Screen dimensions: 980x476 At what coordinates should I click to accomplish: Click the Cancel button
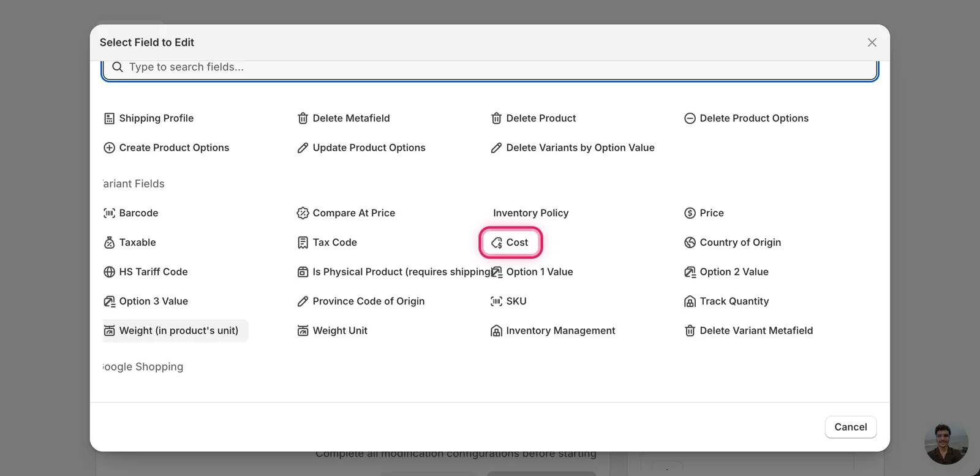click(x=851, y=427)
